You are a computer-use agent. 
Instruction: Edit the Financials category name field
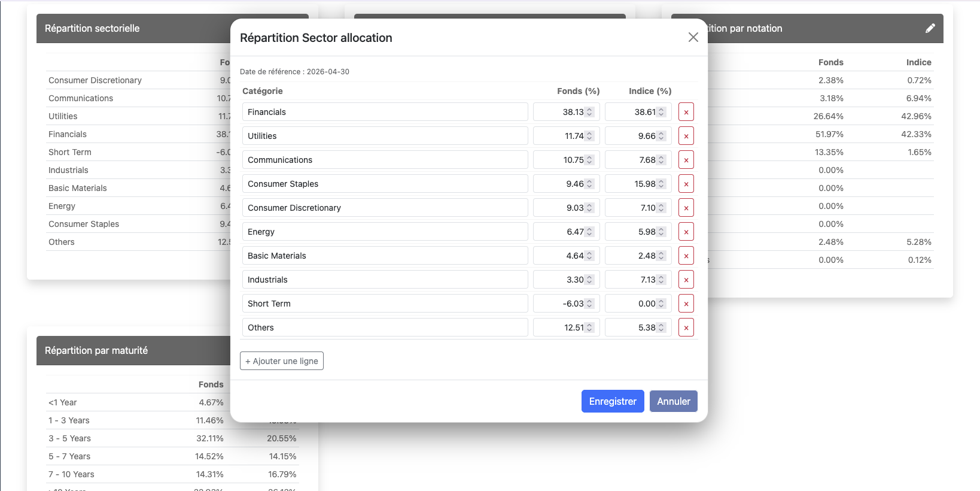pyautogui.click(x=385, y=112)
